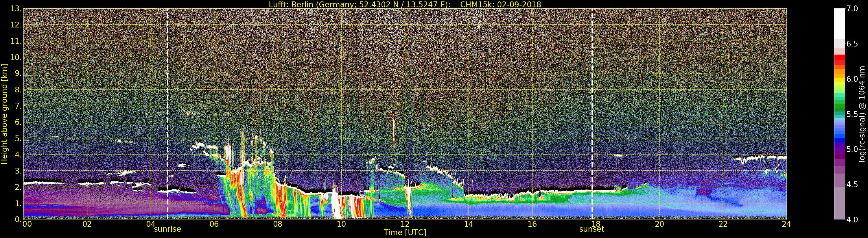Click the time axis tick "14"
Screen dimensions: 868x238
click(x=469, y=224)
